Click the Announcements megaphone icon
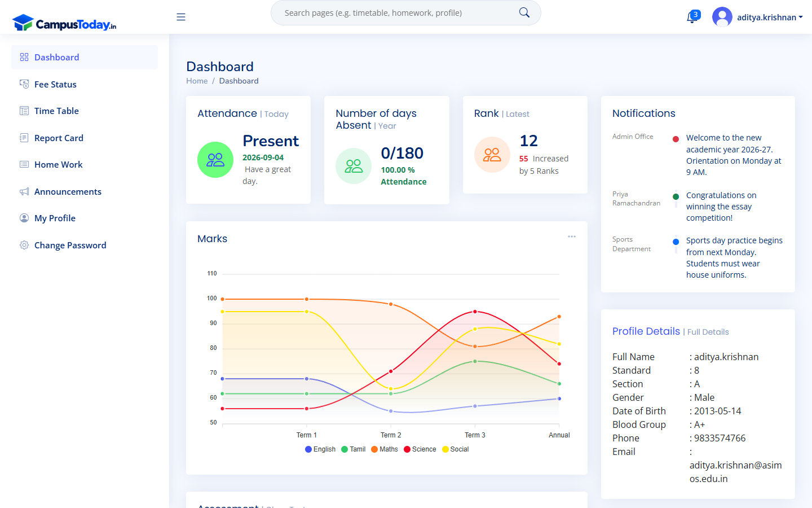Image resolution: width=812 pixels, height=508 pixels. 24,191
